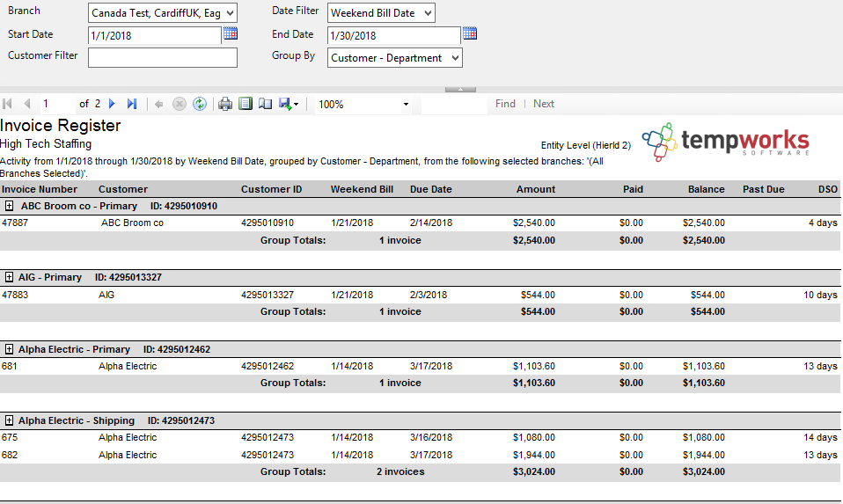This screenshot has height=504, width=843.
Task: Select invoice number 682
Action: pyautogui.click(x=9, y=455)
